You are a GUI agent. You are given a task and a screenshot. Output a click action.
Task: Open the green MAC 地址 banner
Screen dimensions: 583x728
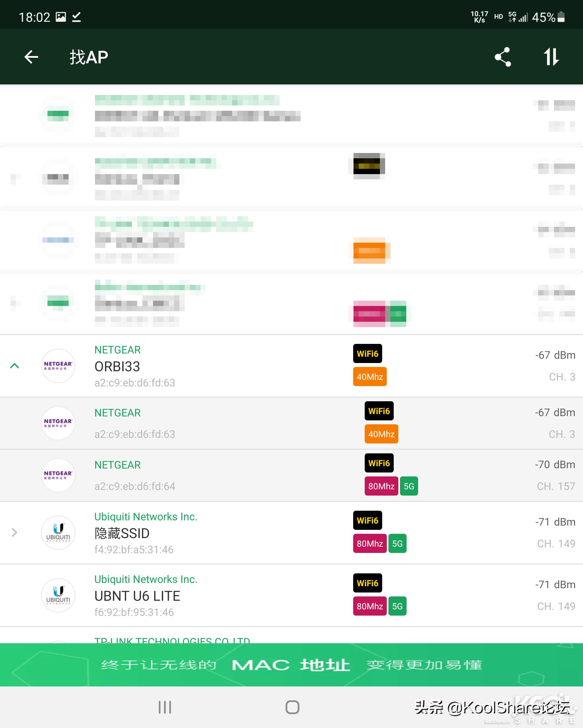pyautogui.click(x=291, y=665)
